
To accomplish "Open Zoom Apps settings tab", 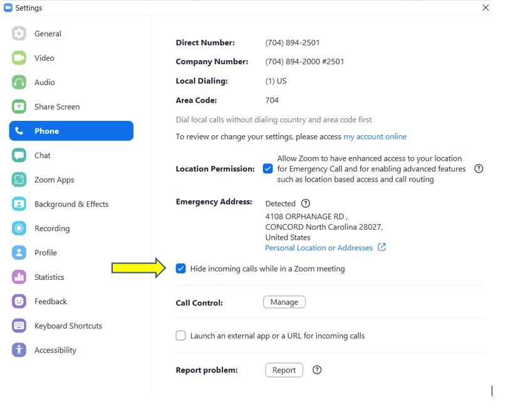I will pyautogui.click(x=71, y=180).
